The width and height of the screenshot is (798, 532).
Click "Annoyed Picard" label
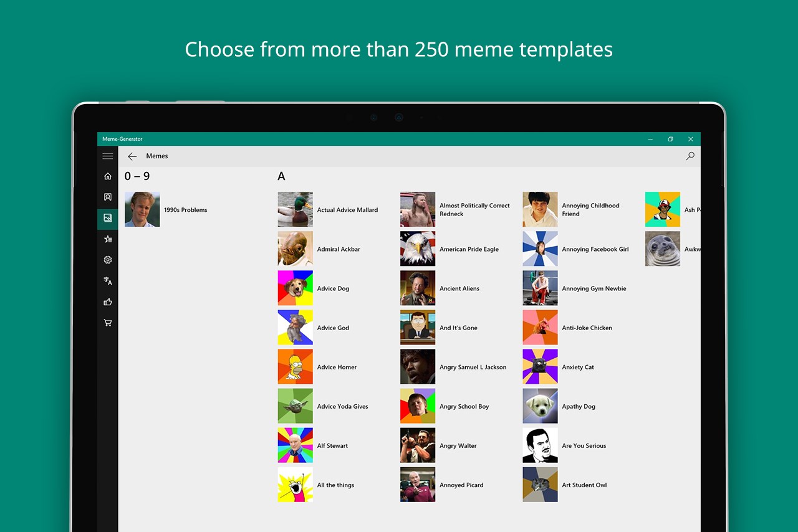461,485
